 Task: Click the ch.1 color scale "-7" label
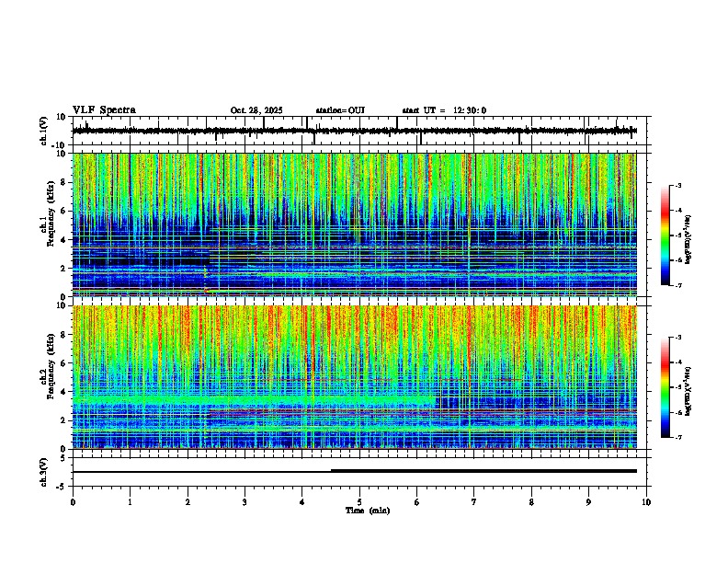coord(677,285)
